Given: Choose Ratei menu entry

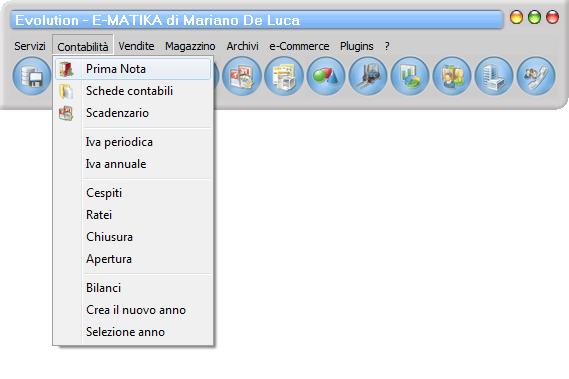Looking at the screenshot, I should tap(133, 215).
